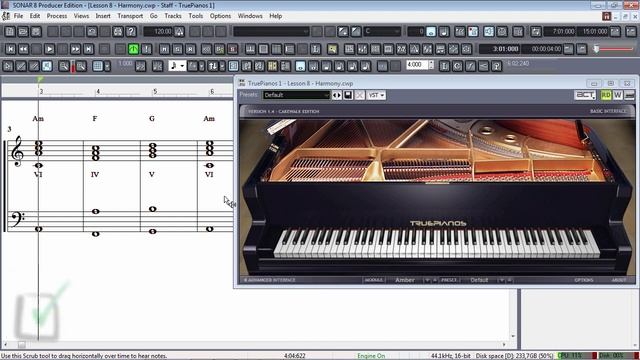640x360 pixels.
Task: Click the Fast Forward transport button
Action: pos(76,49)
